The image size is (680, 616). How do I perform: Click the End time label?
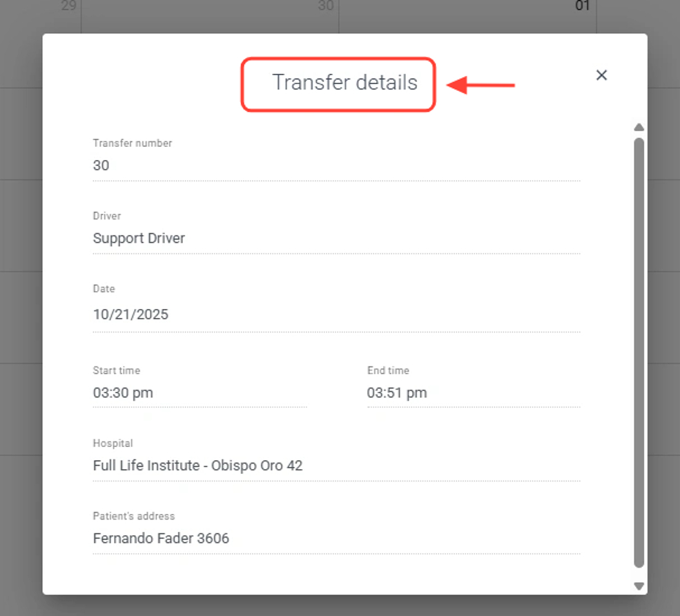click(x=388, y=370)
